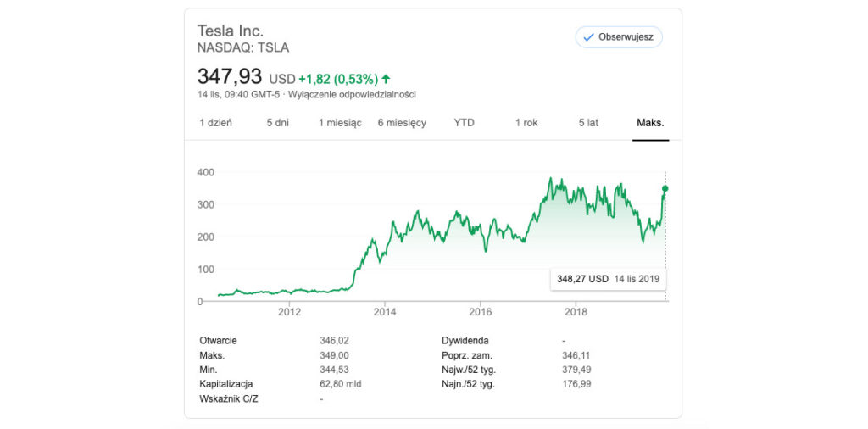The width and height of the screenshot is (868, 429).
Task: Click the Kapitalizacja label
Action: [x=225, y=383]
